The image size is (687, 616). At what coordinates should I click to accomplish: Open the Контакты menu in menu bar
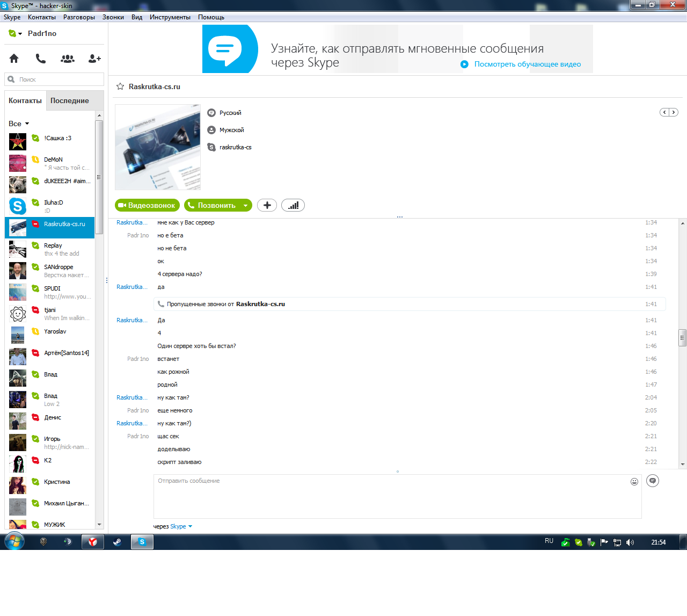pyautogui.click(x=42, y=17)
